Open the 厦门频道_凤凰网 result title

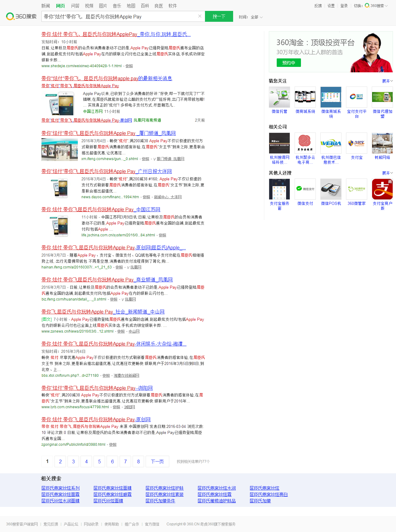point(108,133)
